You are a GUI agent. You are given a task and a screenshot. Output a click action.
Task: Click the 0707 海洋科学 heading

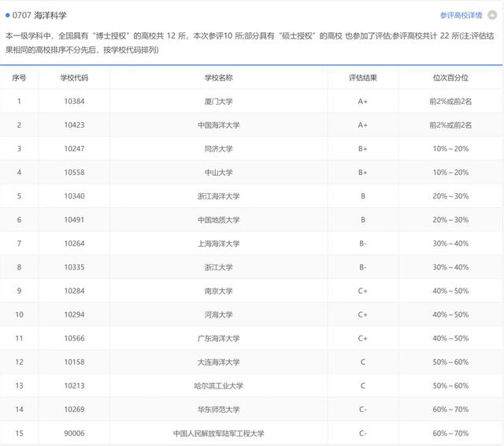39,15
